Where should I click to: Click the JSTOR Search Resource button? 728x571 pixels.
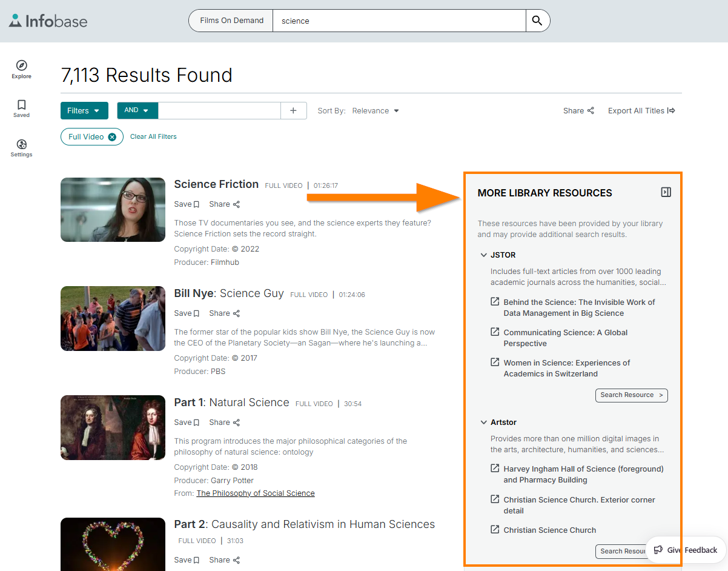click(x=631, y=395)
